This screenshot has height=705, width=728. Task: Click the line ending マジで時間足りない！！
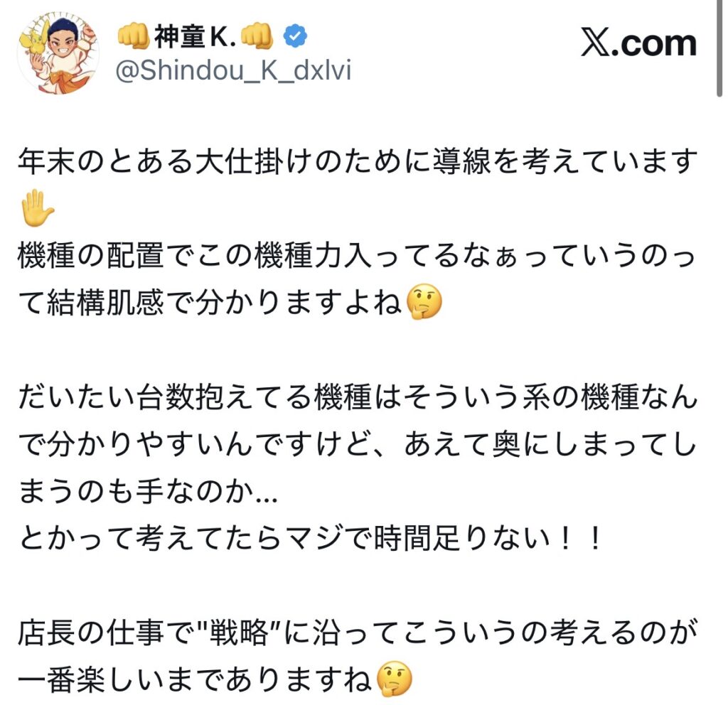pos(311,539)
